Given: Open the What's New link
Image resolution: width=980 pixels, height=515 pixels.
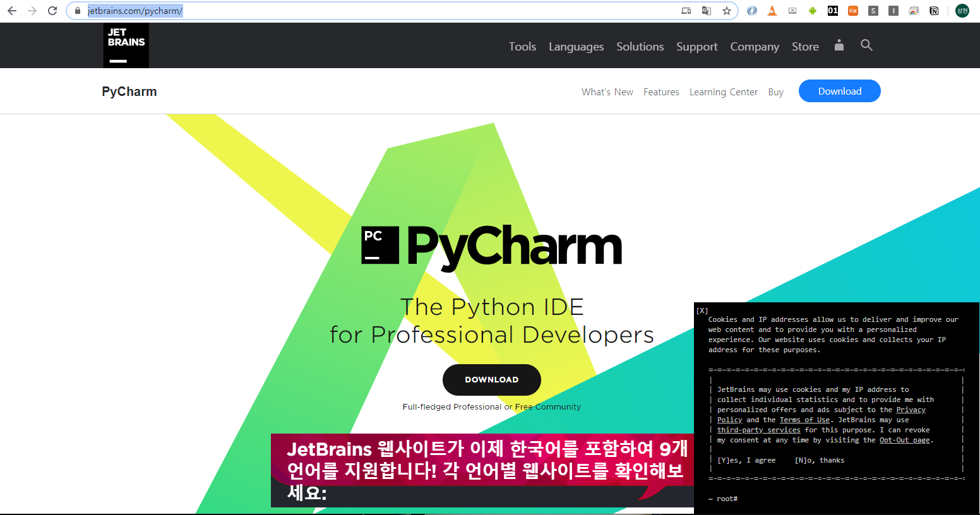Looking at the screenshot, I should coord(607,92).
